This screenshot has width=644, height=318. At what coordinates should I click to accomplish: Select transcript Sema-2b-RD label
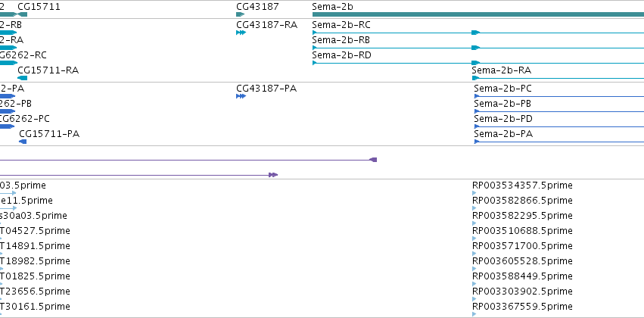341,55
